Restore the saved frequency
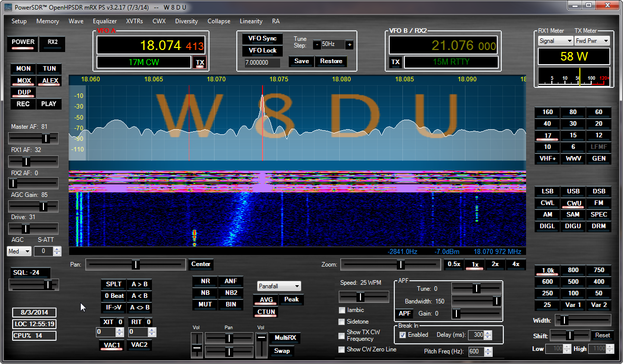 (331, 62)
